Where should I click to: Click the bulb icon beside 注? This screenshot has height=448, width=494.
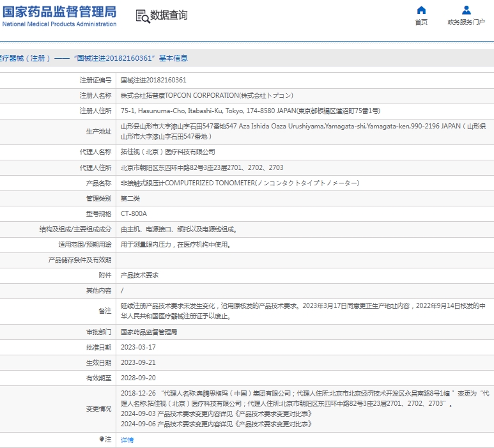pos(102,439)
